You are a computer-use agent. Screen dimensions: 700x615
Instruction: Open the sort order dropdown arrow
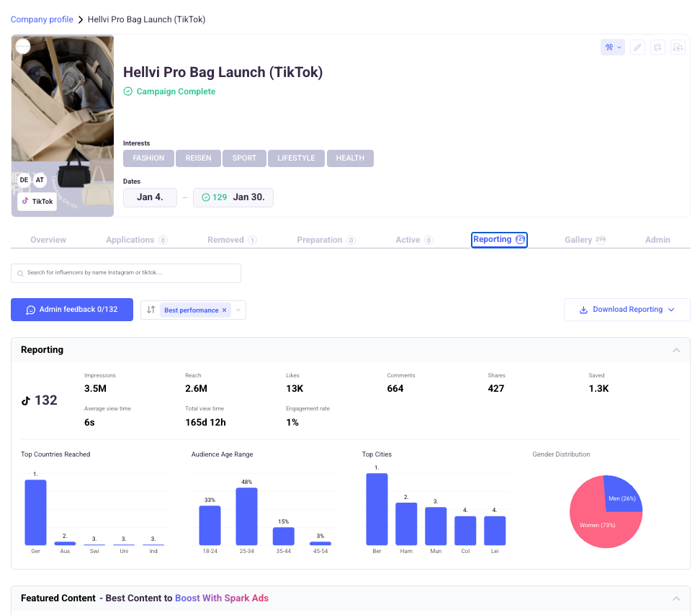[238, 310]
